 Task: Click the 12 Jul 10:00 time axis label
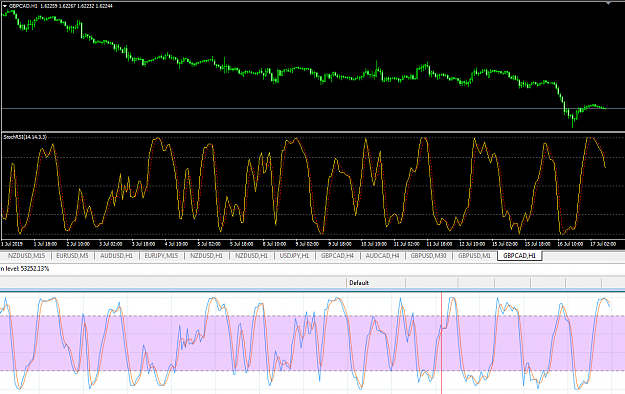[472, 244]
